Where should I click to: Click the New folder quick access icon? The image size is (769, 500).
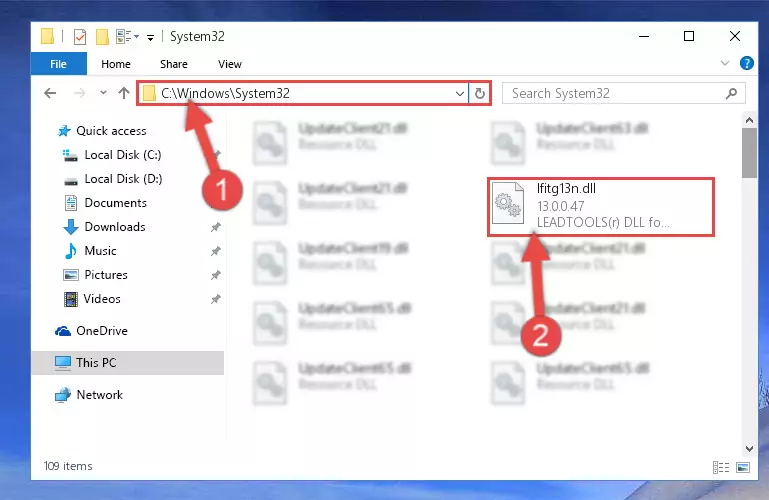102,37
